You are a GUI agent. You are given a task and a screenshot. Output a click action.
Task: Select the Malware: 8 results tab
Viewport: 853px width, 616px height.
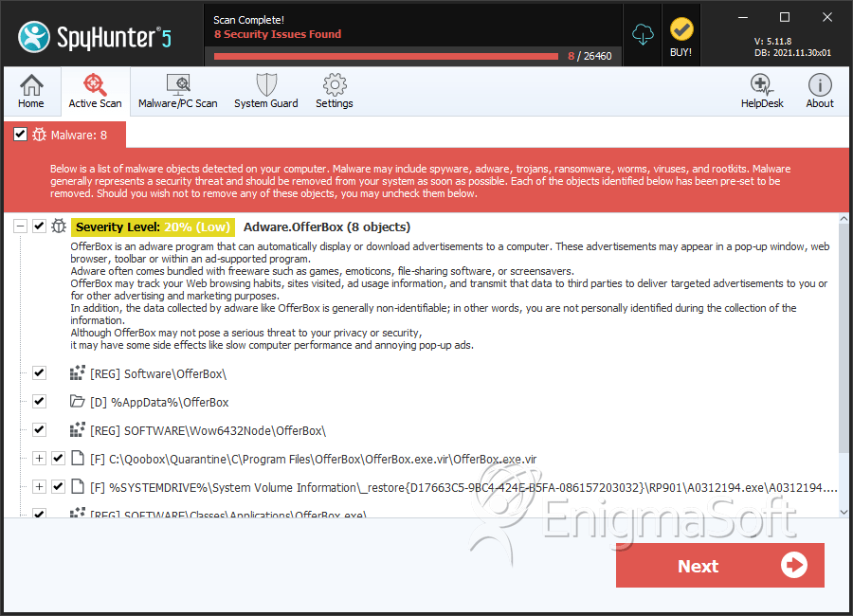coord(65,135)
